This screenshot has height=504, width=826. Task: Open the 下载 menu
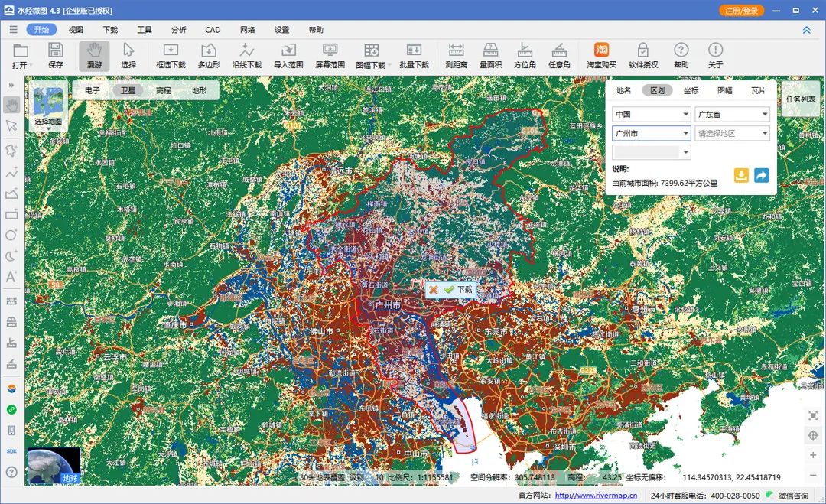tap(110, 30)
